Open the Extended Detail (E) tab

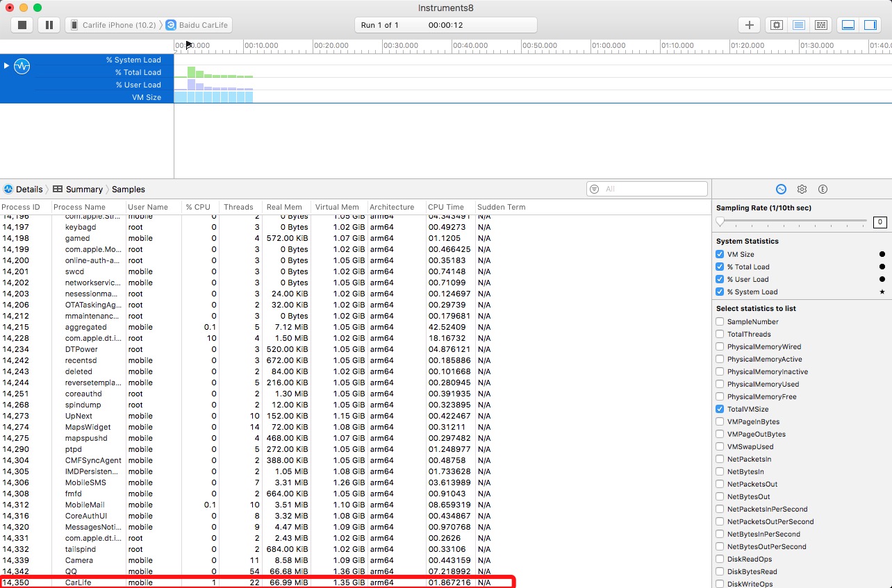pyautogui.click(x=823, y=189)
